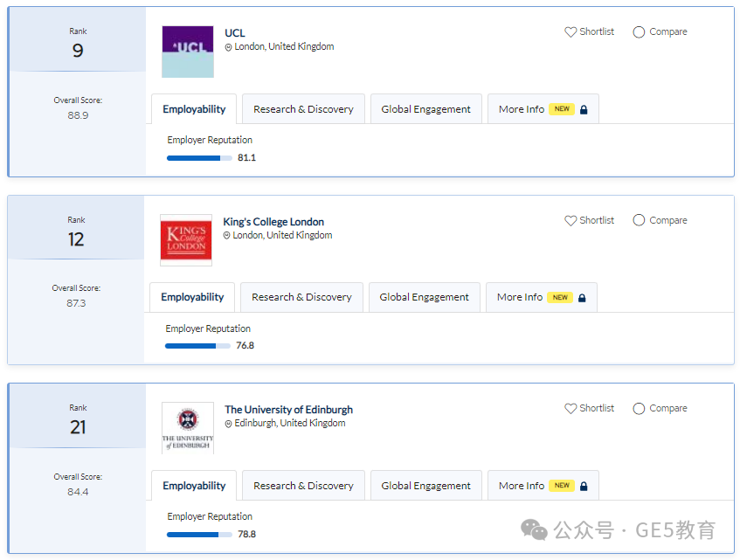Viewport: 740px width, 560px height.
Task: Enable Compare for The University of Edinburgh
Action: (x=639, y=409)
